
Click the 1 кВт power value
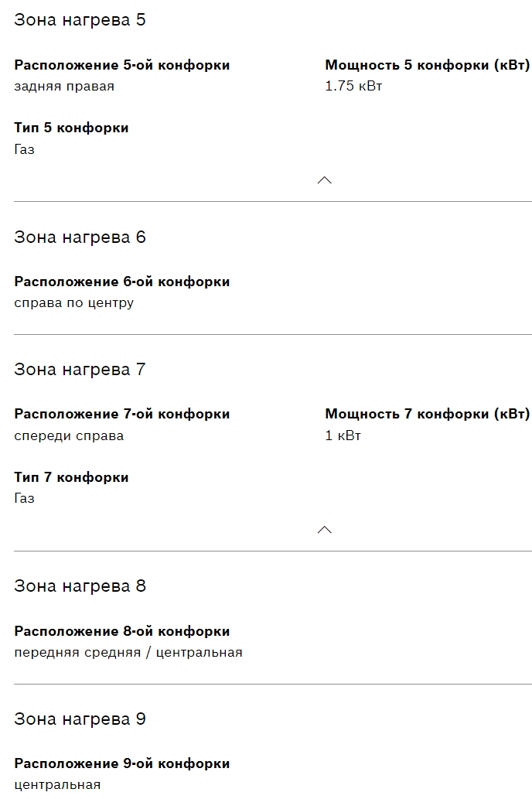[x=343, y=435]
